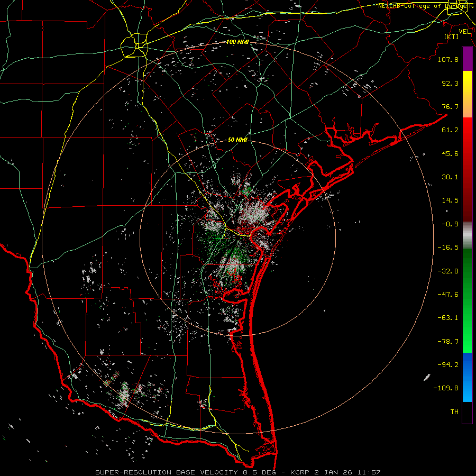Click the -16.5 velocity scale value
This screenshot has height=476, width=476.
click(x=448, y=248)
